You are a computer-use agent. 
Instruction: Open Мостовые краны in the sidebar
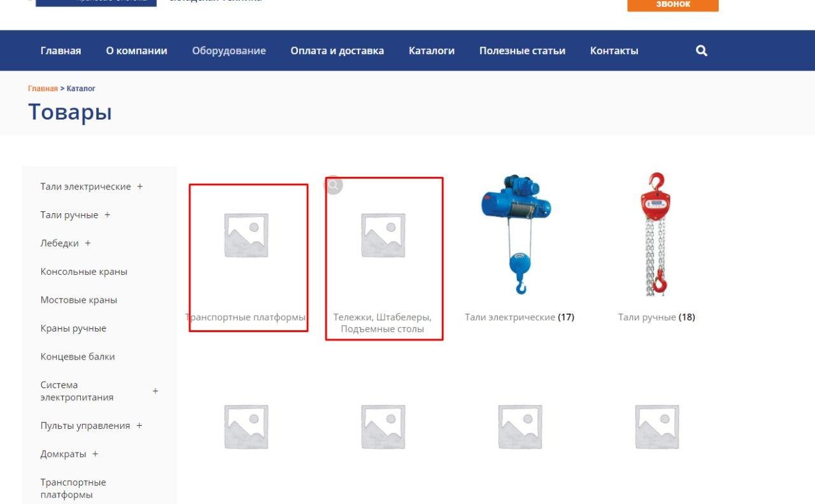point(79,300)
